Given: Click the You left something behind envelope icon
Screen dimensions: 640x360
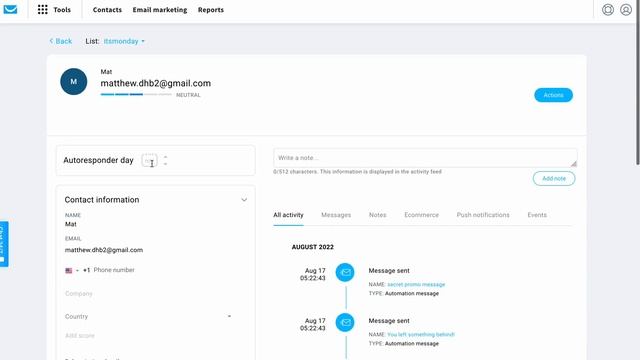Looking at the screenshot, I should tap(345, 322).
